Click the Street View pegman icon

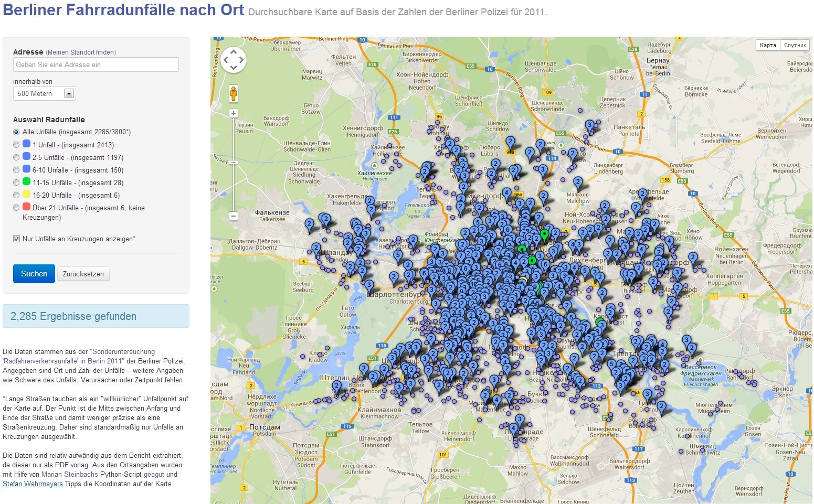pyautogui.click(x=234, y=93)
